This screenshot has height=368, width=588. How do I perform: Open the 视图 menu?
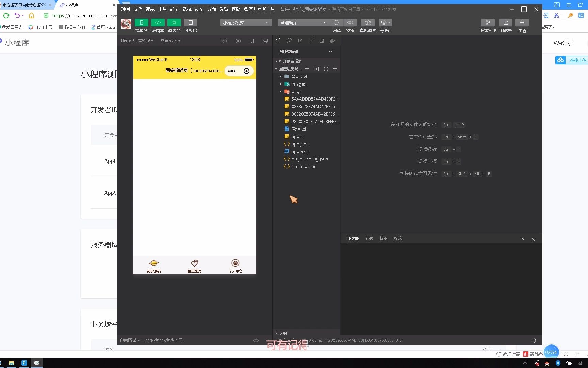point(199,9)
